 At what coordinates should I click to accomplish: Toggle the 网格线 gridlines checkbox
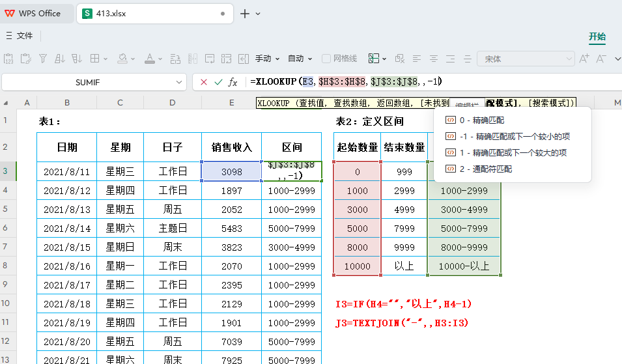(326, 59)
